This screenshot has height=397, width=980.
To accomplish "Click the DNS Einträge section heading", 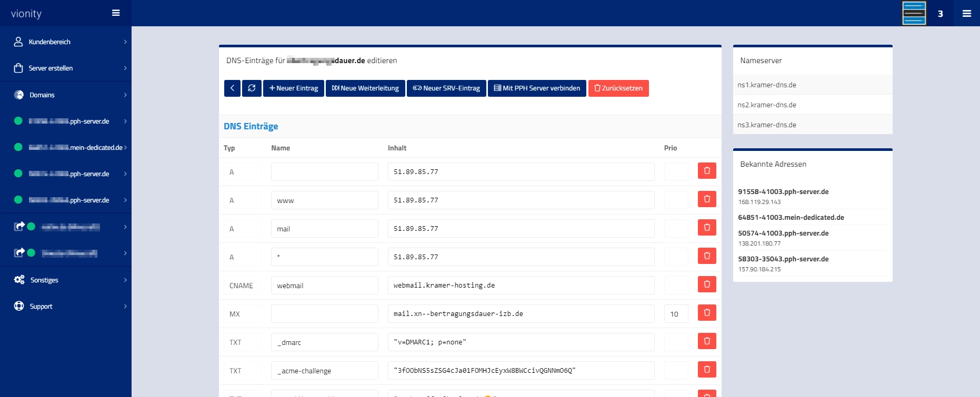I will 251,126.
